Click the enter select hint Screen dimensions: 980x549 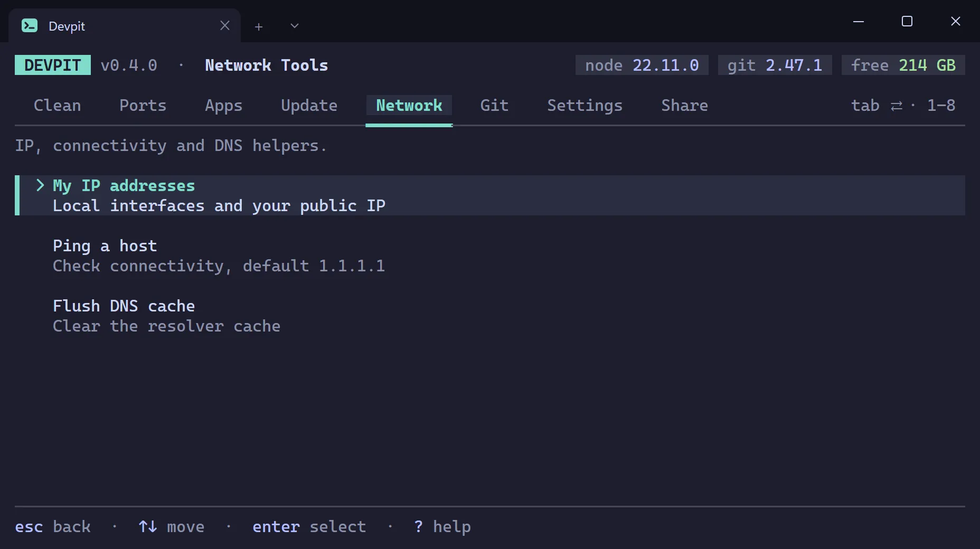[309, 527]
